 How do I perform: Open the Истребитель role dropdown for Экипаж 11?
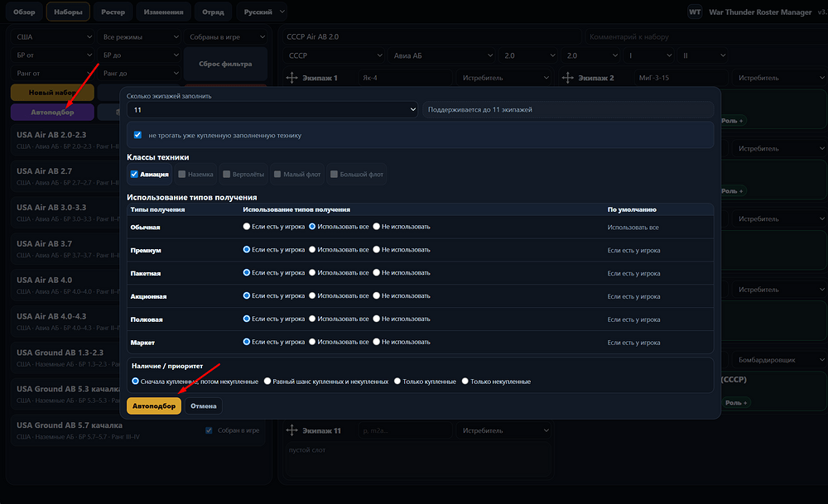pyautogui.click(x=503, y=430)
